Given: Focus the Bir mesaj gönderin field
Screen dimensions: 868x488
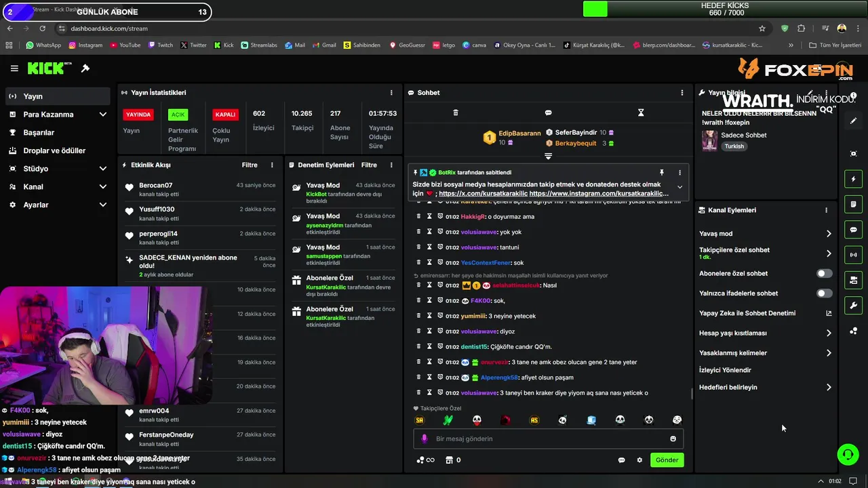Looking at the screenshot, I should coord(549,439).
